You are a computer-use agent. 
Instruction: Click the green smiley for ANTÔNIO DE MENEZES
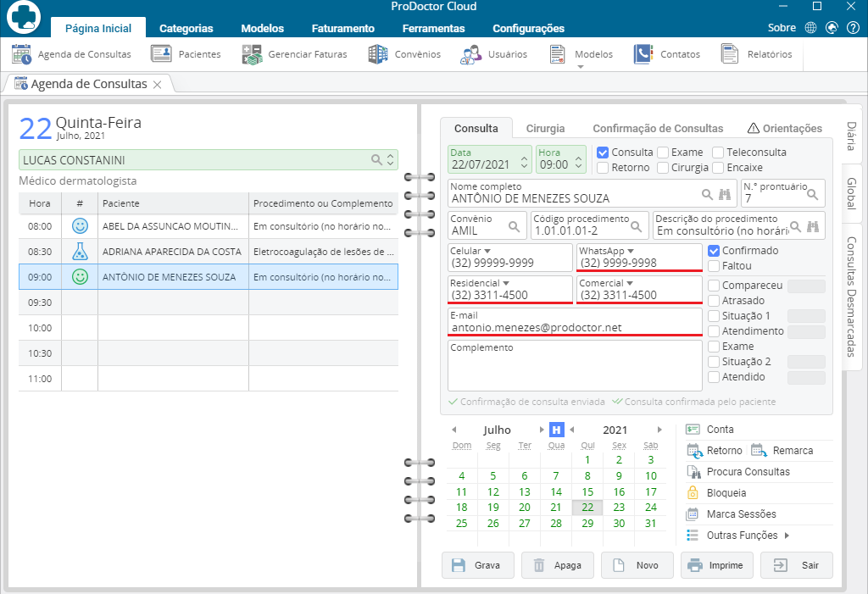80,277
